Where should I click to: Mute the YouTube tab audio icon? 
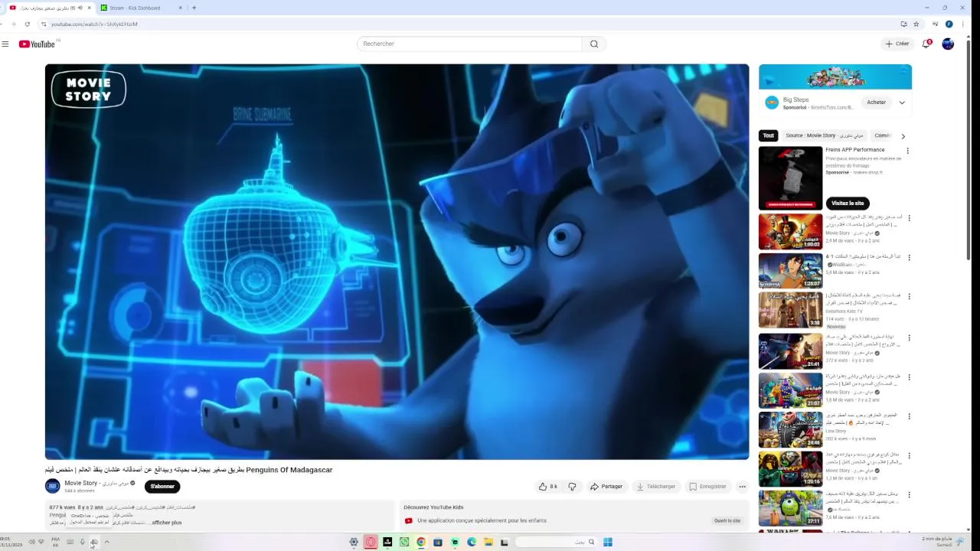tap(80, 8)
